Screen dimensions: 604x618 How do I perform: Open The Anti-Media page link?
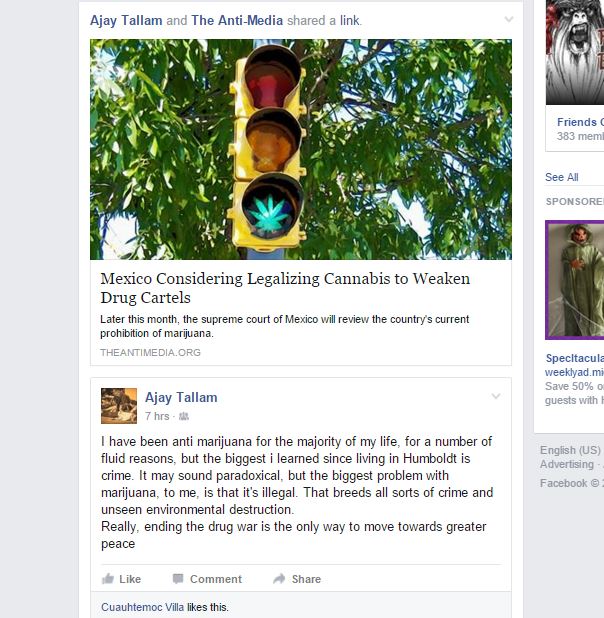pos(237,20)
